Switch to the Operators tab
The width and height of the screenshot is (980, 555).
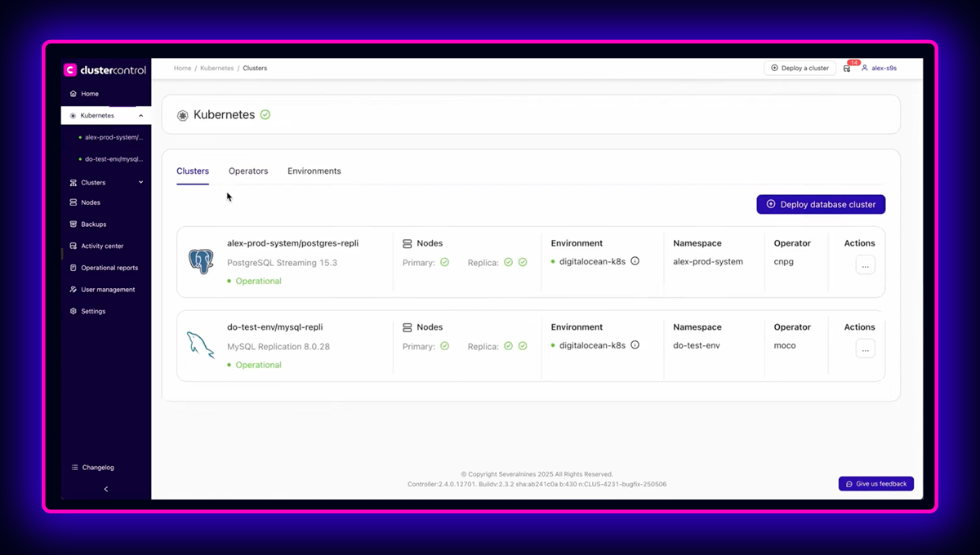(x=248, y=171)
